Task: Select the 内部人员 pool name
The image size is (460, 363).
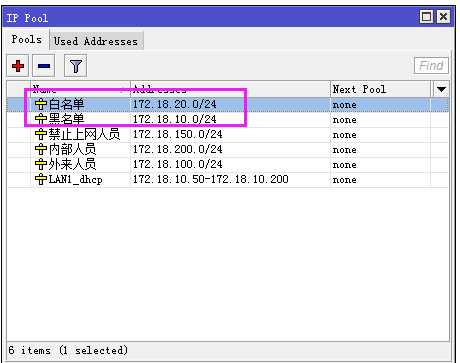Action: pos(72,149)
